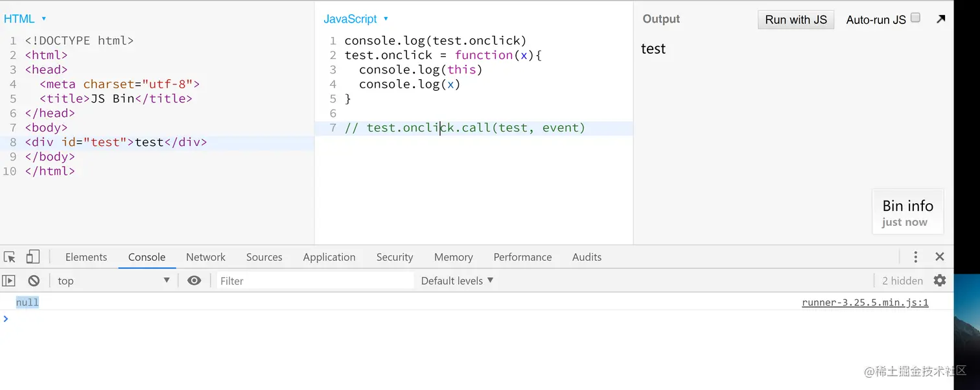Click the 2 hidden messages label
This screenshot has width=980, height=390.
pos(902,280)
